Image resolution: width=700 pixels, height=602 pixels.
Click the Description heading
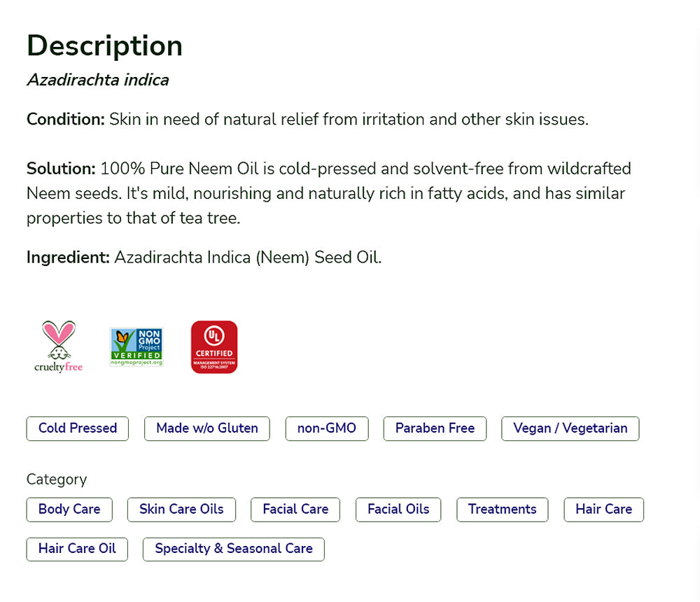[x=105, y=46]
